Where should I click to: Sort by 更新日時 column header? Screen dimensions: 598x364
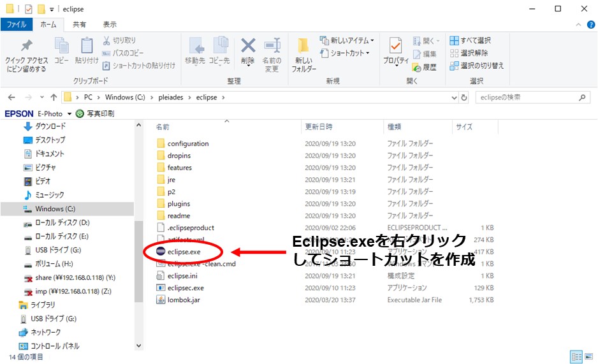click(x=319, y=127)
